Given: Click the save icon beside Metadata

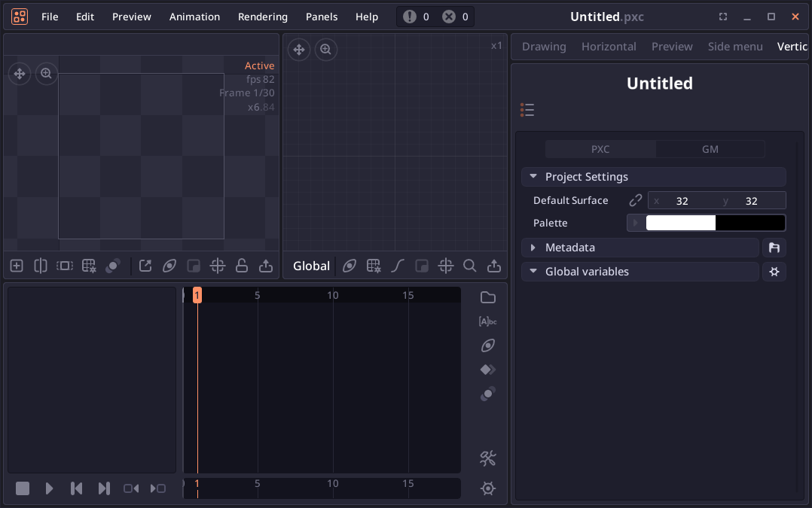Looking at the screenshot, I should [x=774, y=248].
